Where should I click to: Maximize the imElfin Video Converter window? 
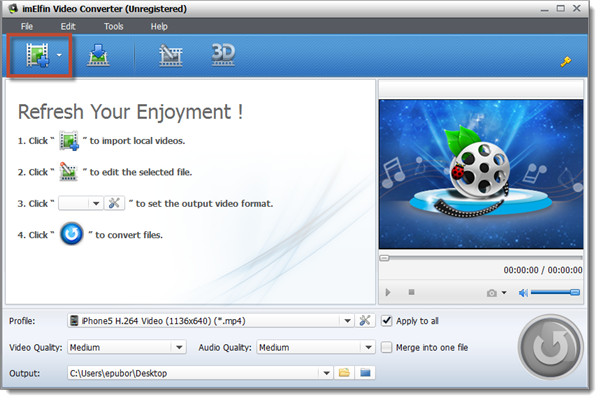561,8
